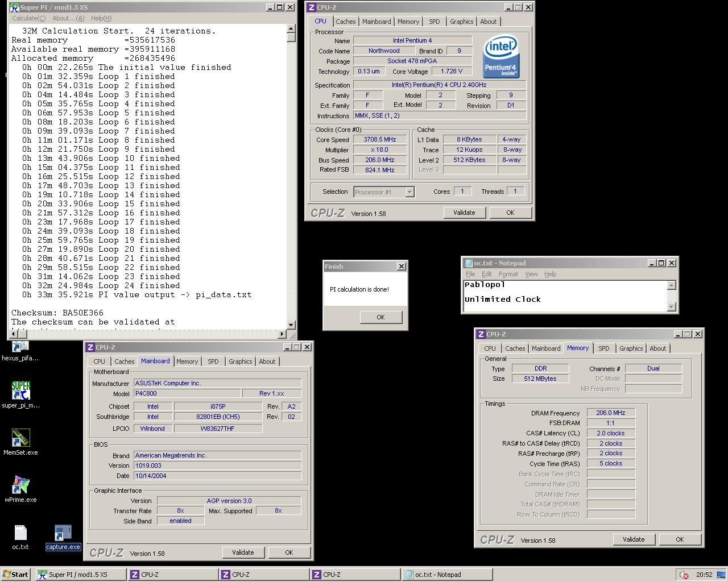Viewport: 728px width, 582px height.
Task: Click Validate in the top CPU-Z window
Action: [464, 213]
